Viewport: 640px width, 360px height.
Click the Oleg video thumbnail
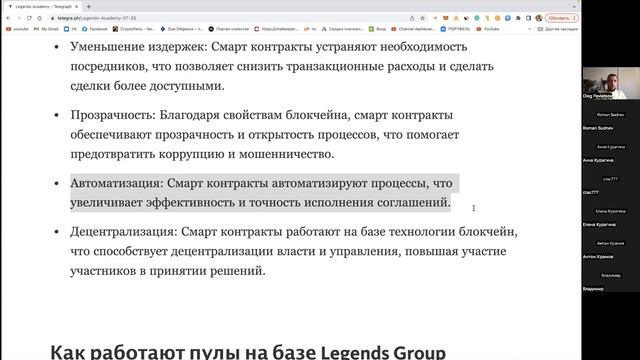pyautogui.click(x=611, y=83)
